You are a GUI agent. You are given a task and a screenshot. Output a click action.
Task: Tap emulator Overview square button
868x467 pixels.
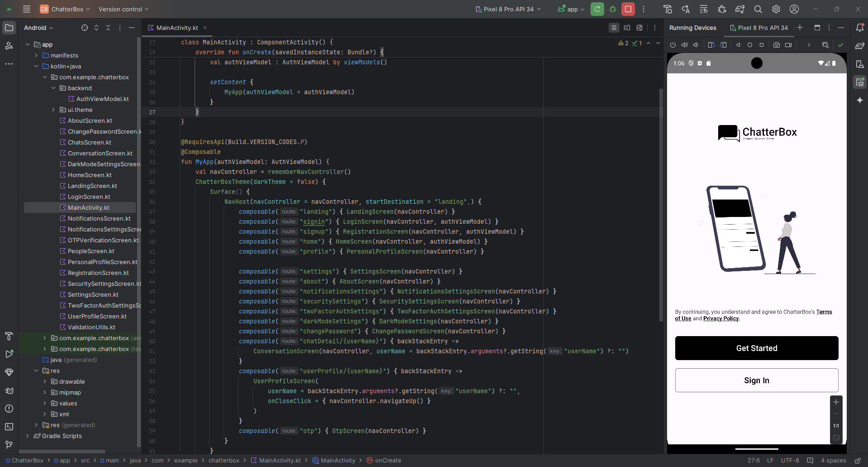tap(762, 45)
